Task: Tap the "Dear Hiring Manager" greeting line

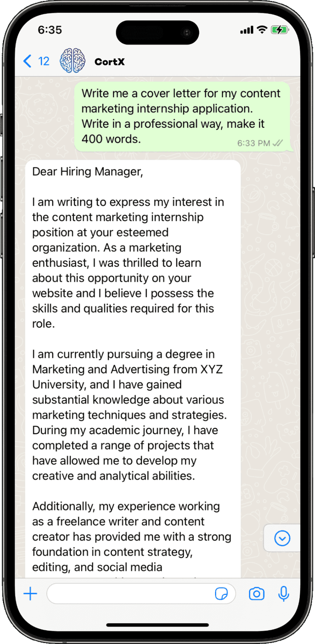Action: click(88, 172)
